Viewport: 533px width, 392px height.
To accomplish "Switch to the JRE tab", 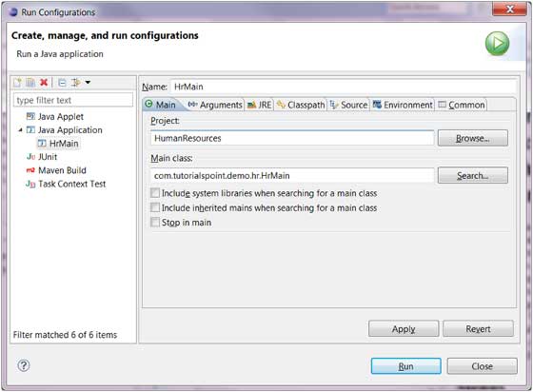I will [259, 105].
